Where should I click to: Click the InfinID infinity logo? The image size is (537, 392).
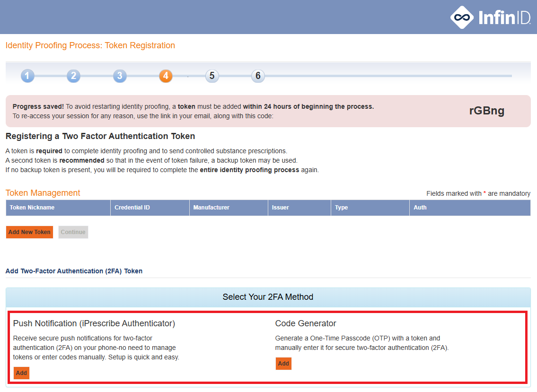(462, 17)
